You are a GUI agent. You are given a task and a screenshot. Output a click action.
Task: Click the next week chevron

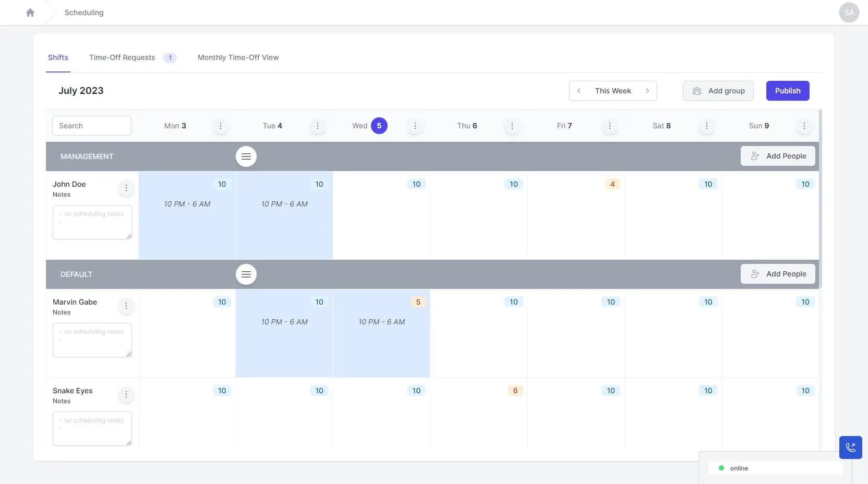[x=648, y=90]
